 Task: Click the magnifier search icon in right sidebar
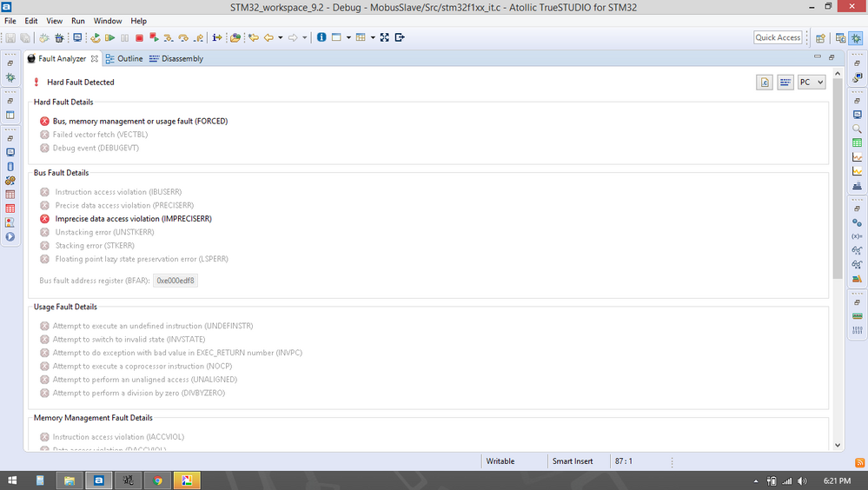click(x=857, y=129)
